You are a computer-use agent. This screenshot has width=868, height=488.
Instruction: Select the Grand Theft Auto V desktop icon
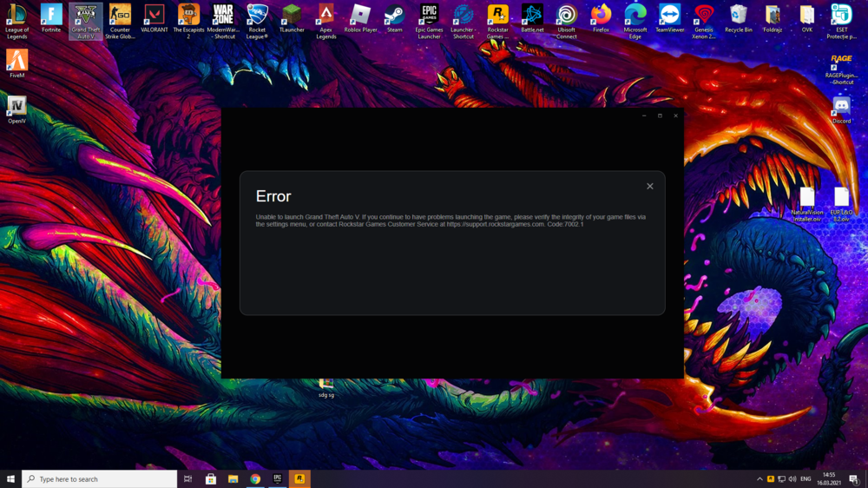(x=85, y=21)
